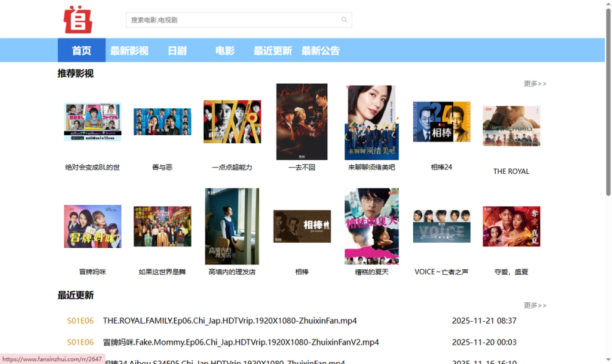
Task: Open poster for 善与恶
Action: (162, 122)
